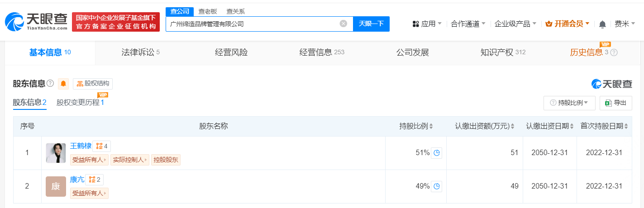
Task: Click the notification bell icon in header
Action: (x=602, y=24)
